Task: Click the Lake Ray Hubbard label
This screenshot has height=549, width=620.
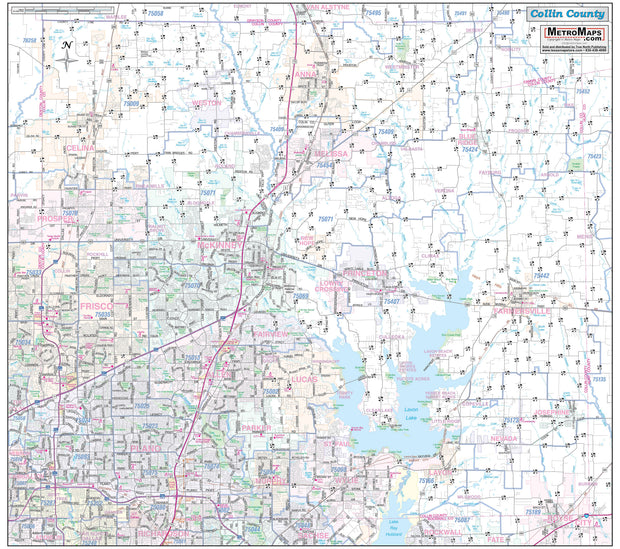Action: pyautogui.click(x=394, y=528)
